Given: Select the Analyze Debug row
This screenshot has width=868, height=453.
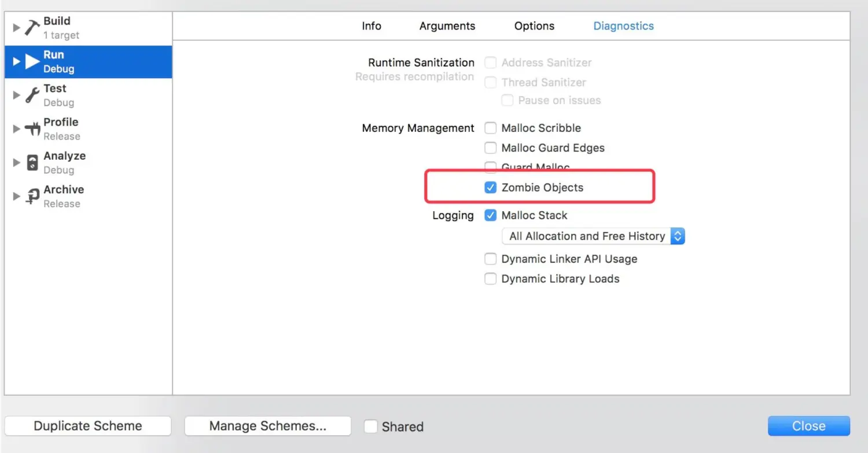Looking at the screenshot, I should [89, 163].
